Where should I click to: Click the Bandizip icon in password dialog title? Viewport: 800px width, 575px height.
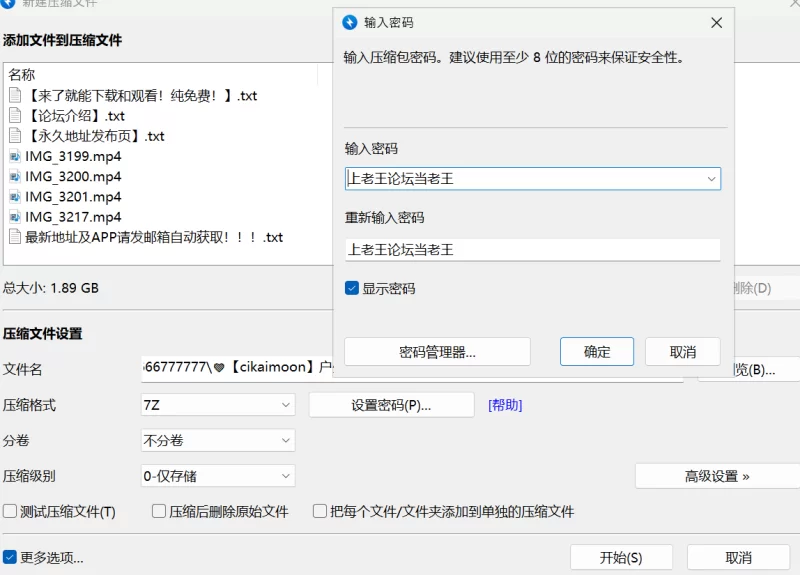(350, 22)
